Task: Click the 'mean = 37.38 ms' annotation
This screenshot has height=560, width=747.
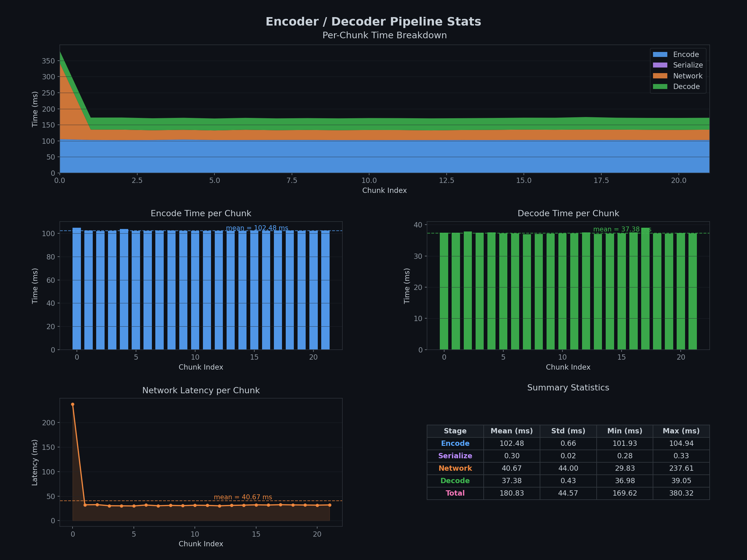Action: click(622, 229)
